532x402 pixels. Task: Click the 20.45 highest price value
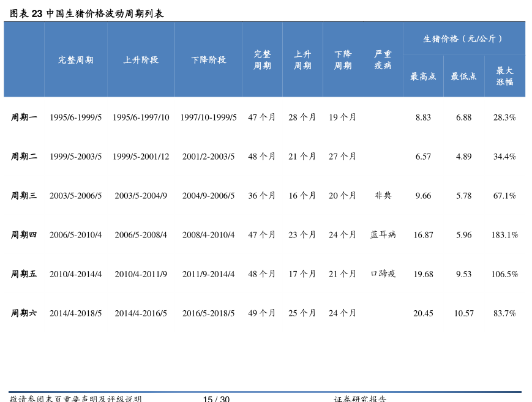423,313
